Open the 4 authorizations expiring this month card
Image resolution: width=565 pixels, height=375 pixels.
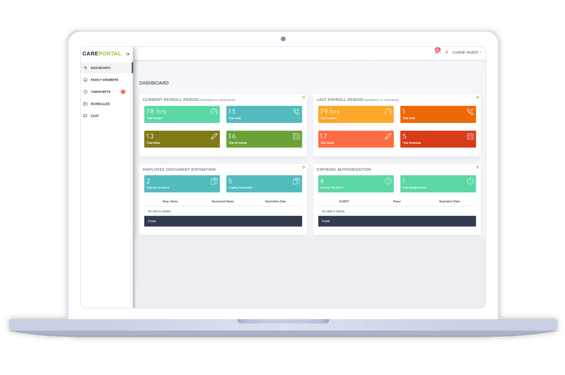(x=356, y=184)
